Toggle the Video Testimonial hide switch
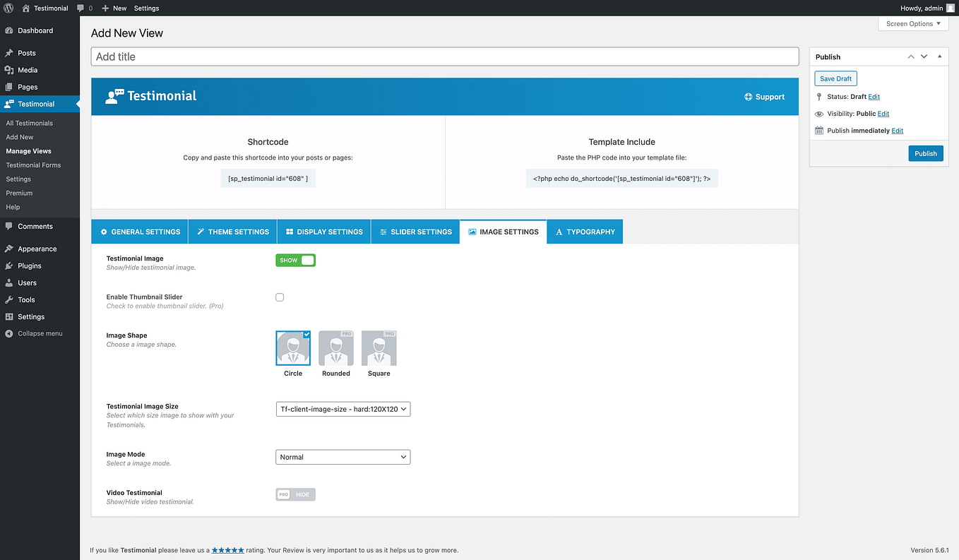Screen dimensions: 959x560 click(x=295, y=494)
